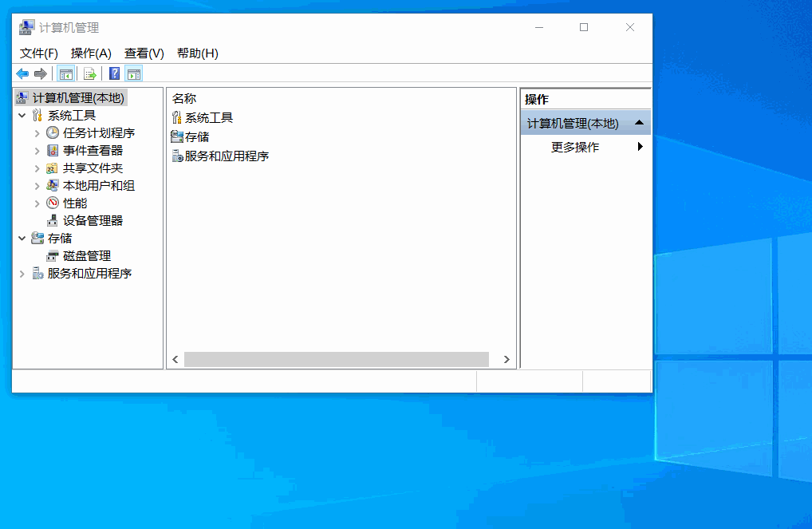
Task: Click the 更多操作 action link
Action: tap(575, 147)
